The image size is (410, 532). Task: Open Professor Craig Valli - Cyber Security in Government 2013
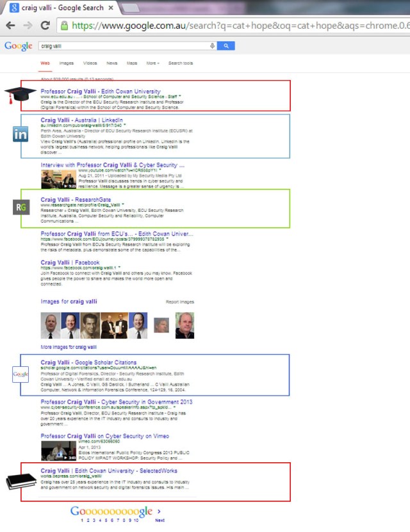pos(117,401)
